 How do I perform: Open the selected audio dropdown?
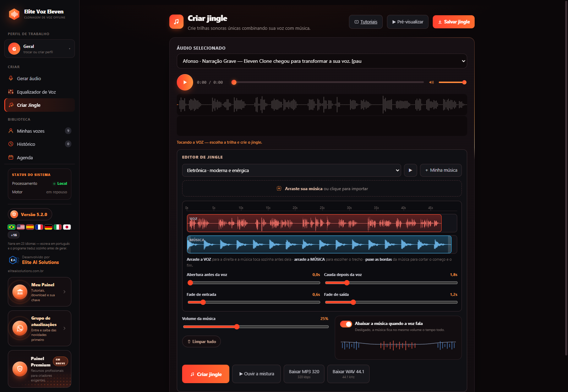pos(322,61)
